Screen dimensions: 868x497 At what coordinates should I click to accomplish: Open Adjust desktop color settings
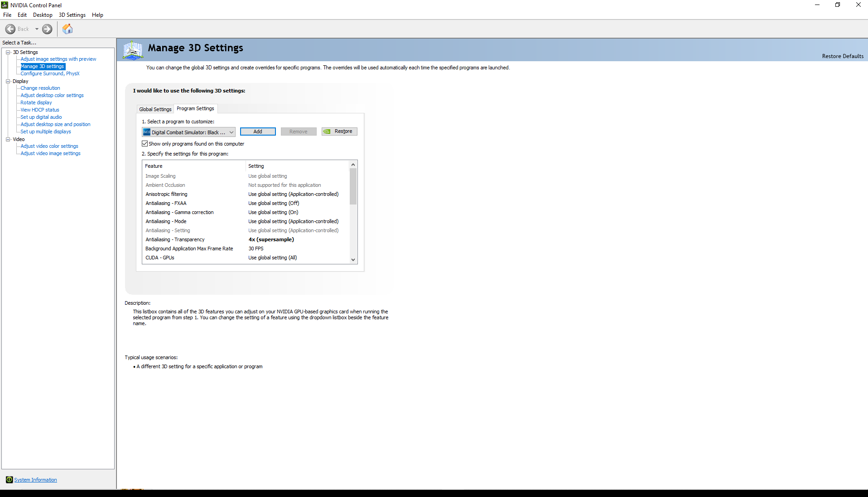(x=52, y=95)
